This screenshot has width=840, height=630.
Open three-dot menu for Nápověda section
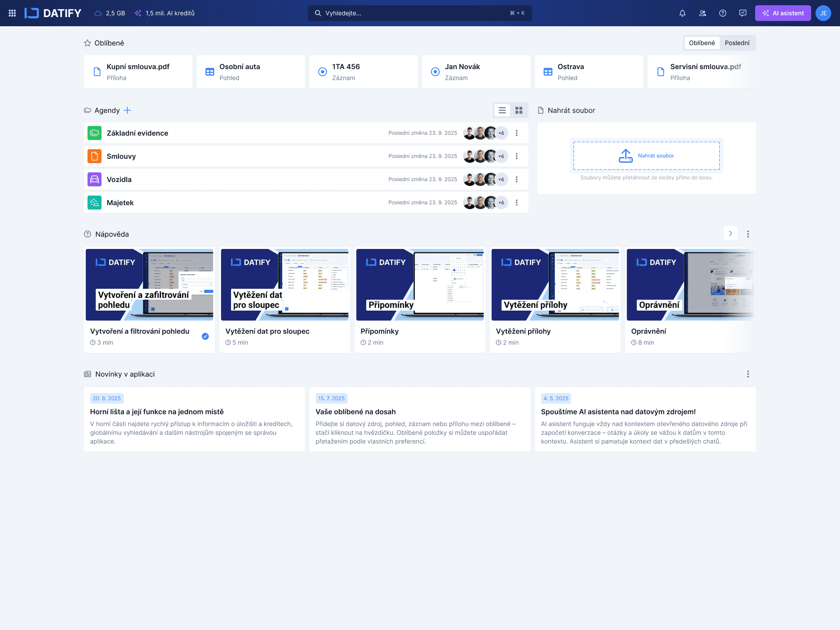point(748,234)
